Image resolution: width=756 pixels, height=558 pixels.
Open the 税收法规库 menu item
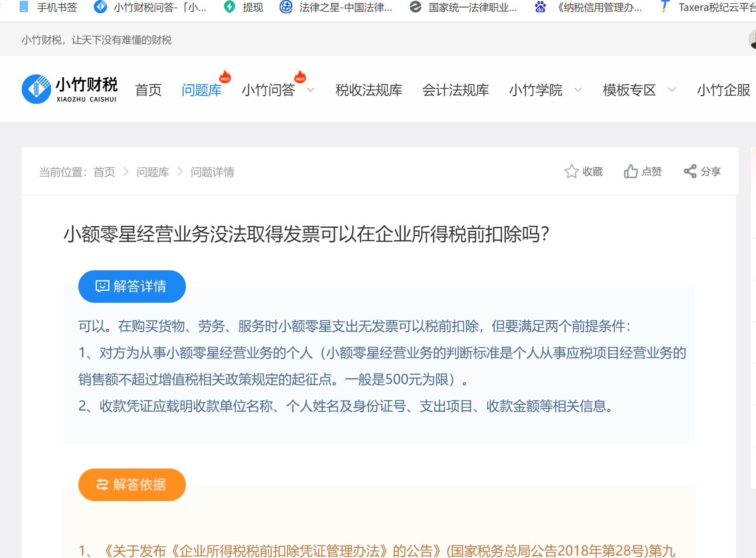[x=369, y=90]
